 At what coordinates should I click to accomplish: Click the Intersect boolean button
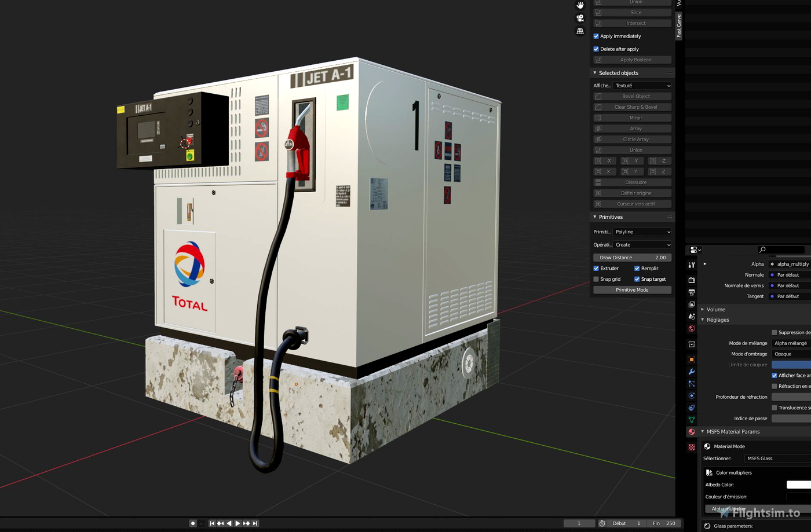pyautogui.click(x=633, y=23)
